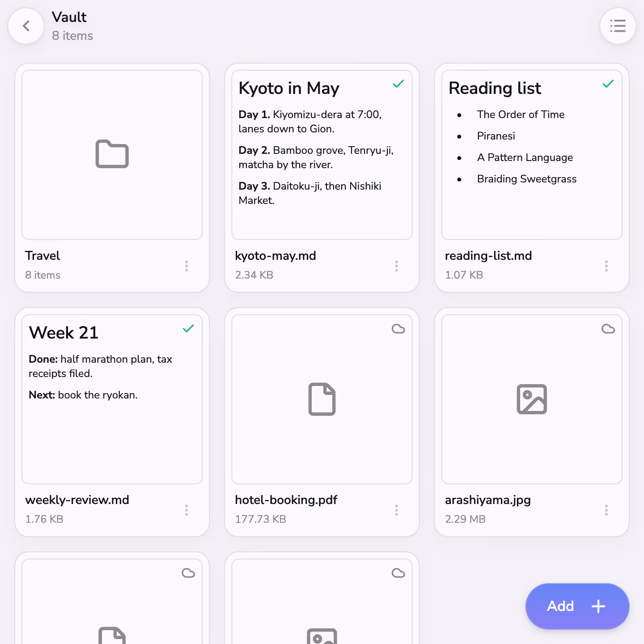644x644 pixels.
Task: Open options menu for hotel-booking.pdf
Action: [x=396, y=510]
